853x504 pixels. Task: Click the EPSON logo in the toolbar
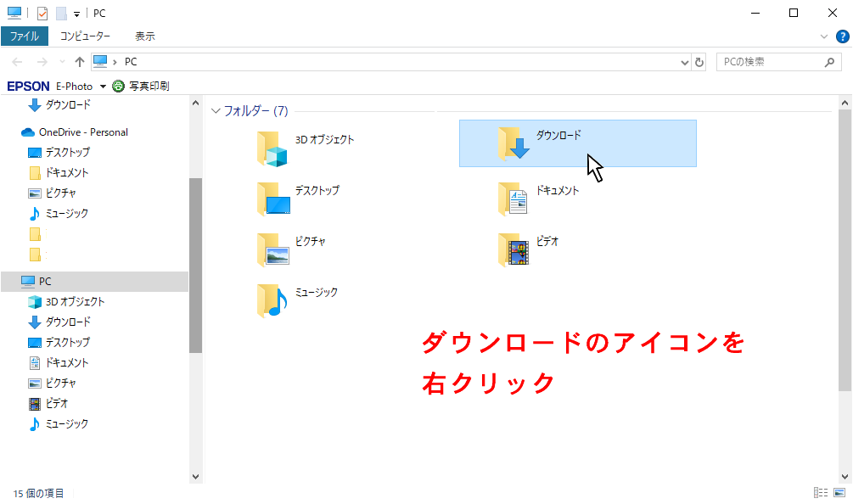click(28, 87)
